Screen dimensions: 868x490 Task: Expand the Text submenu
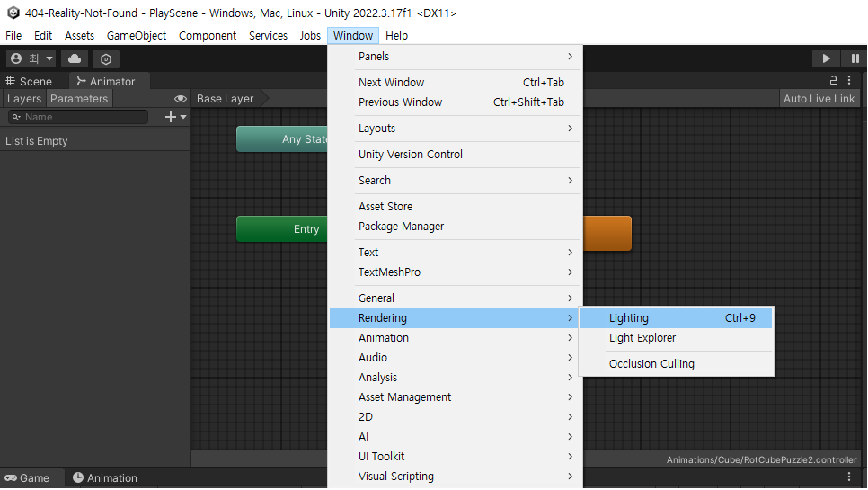coord(456,253)
